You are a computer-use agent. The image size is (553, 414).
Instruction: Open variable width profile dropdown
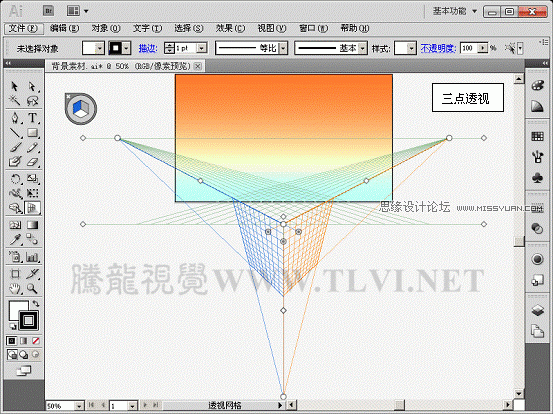(283, 48)
